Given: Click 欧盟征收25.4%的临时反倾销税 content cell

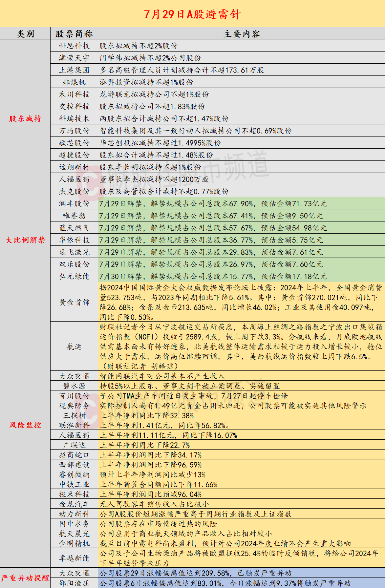Looking at the screenshot, I should coord(241,558).
